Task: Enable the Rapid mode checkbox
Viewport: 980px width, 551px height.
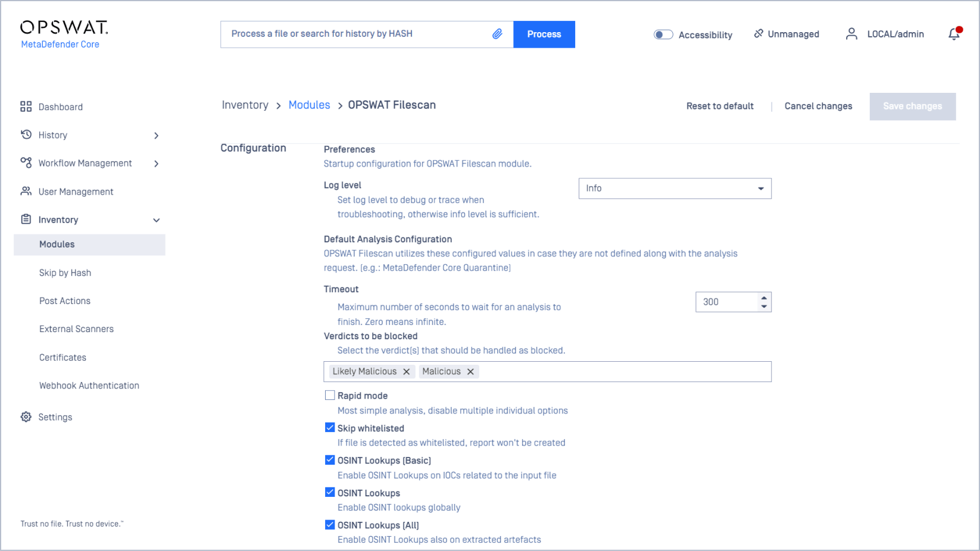Action: [330, 395]
